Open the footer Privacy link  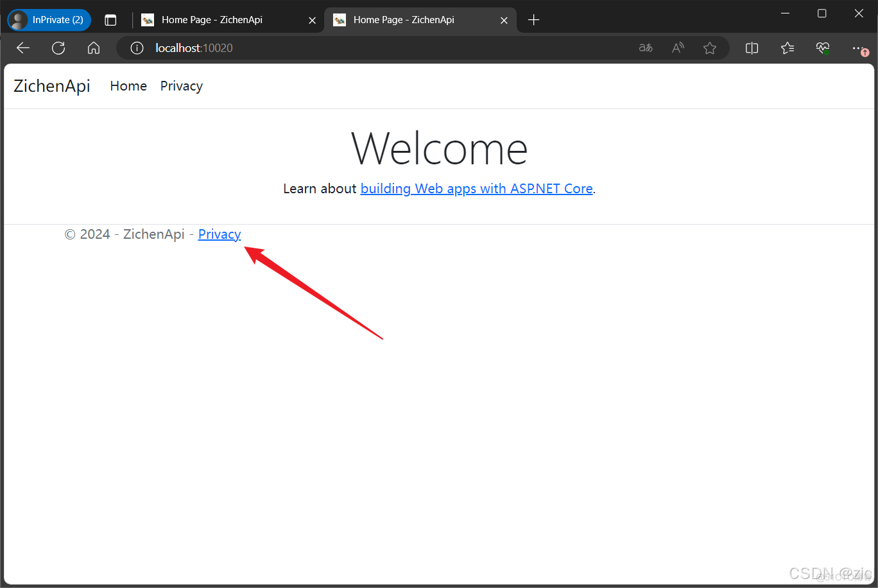coord(219,234)
